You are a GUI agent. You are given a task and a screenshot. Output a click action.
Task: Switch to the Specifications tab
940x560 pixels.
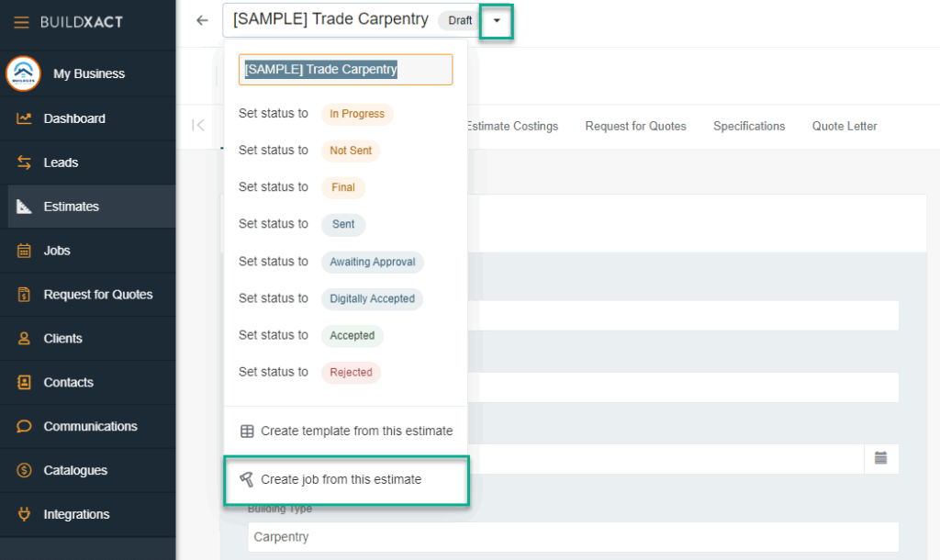coord(749,126)
